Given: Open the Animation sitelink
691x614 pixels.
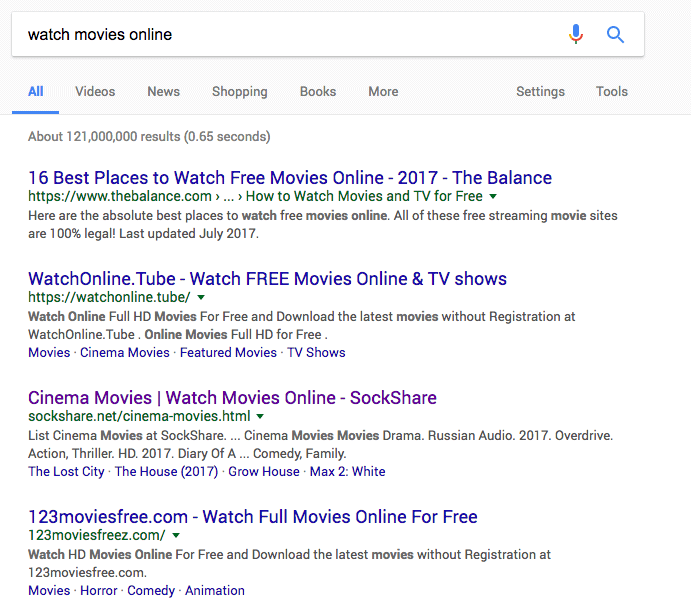Looking at the screenshot, I should (x=215, y=591).
